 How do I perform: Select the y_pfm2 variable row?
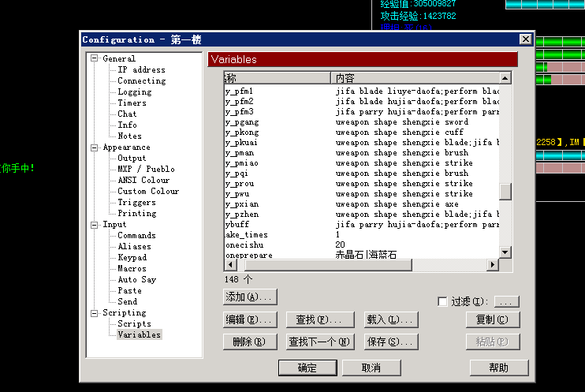(x=362, y=102)
